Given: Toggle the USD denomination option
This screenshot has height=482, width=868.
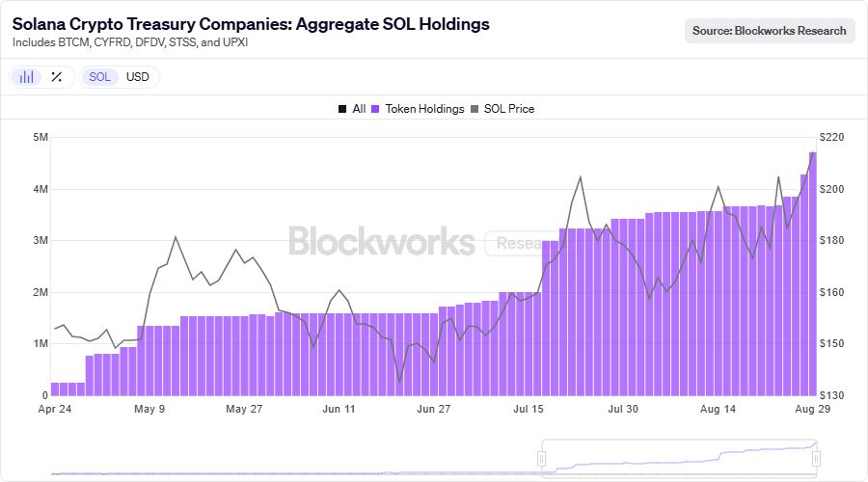Looking at the screenshot, I should [x=137, y=77].
